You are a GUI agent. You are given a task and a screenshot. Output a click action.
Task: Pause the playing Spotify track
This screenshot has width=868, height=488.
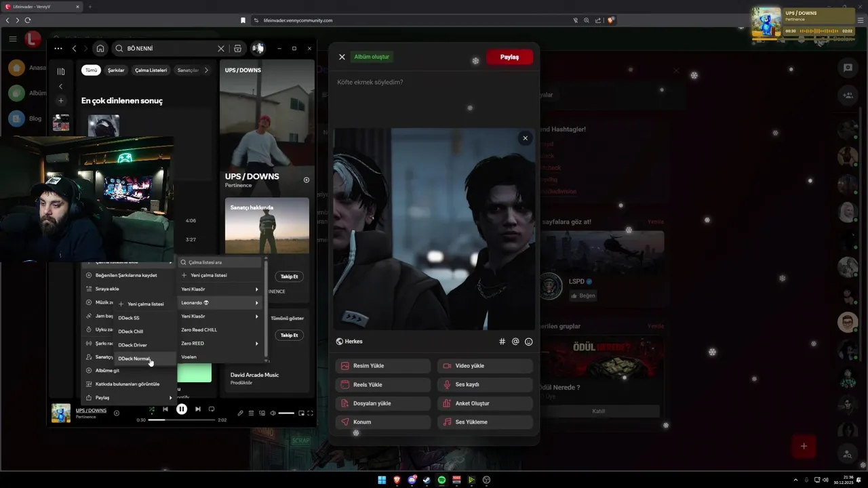(x=182, y=409)
